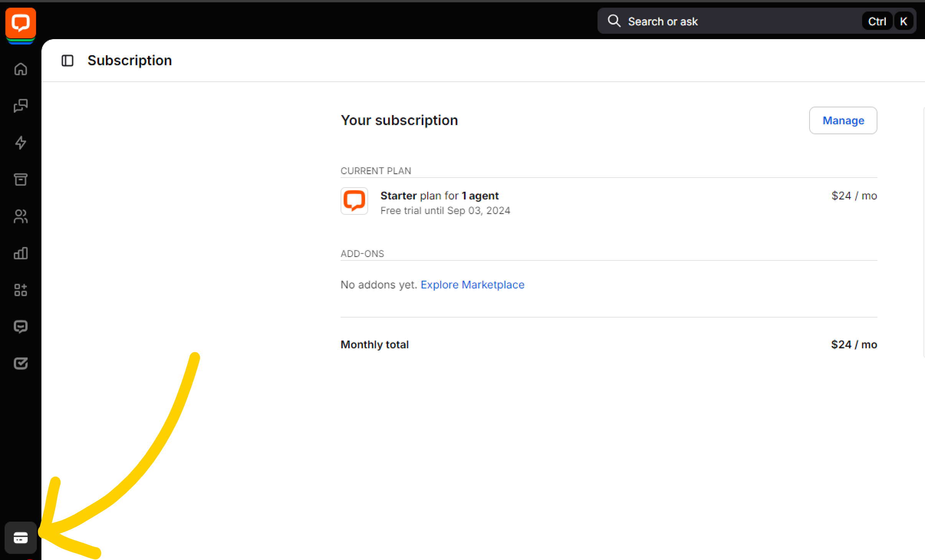Click the 'Starter plan for 1 agent' text
The image size is (925, 560).
pos(439,196)
